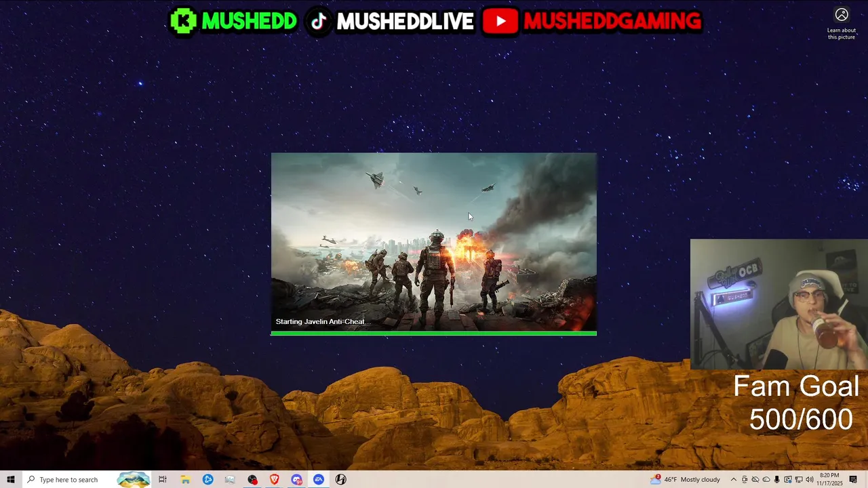
Task: Open the volume speaker tray icon
Action: [810, 479]
